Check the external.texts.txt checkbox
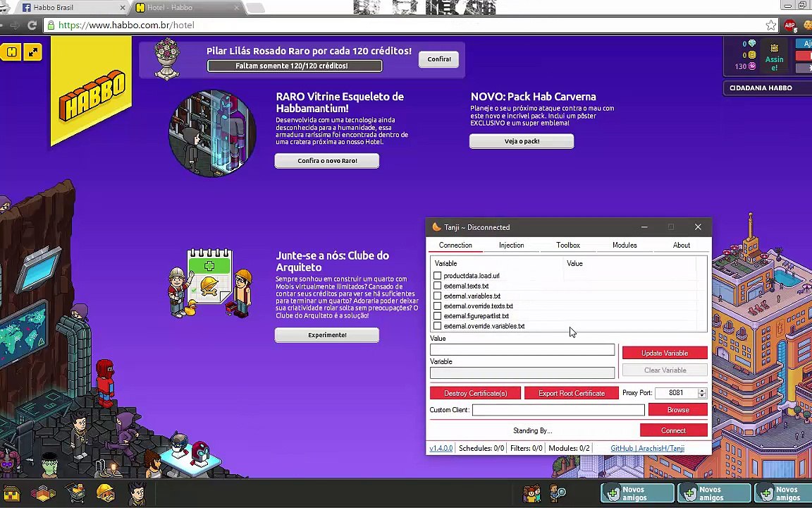The height and width of the screenshot is (508, 812). [438, 286]
